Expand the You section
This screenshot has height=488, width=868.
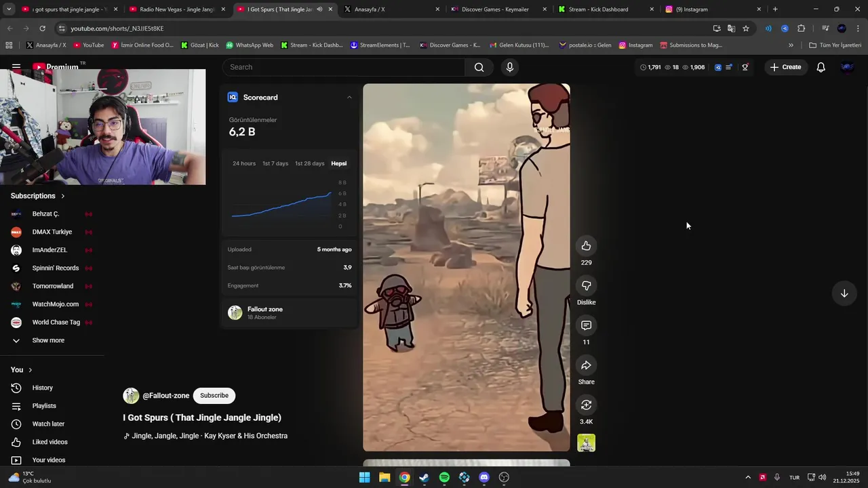22,370
